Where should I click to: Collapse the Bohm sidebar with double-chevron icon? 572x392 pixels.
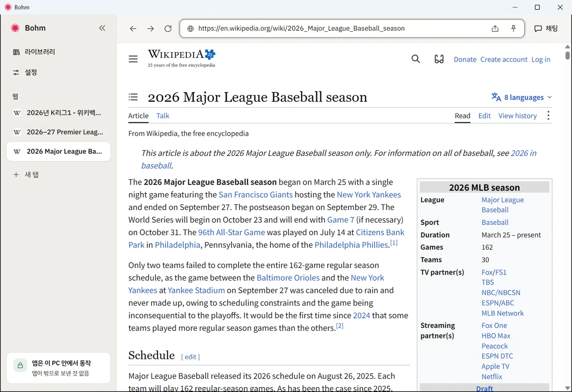102,28
